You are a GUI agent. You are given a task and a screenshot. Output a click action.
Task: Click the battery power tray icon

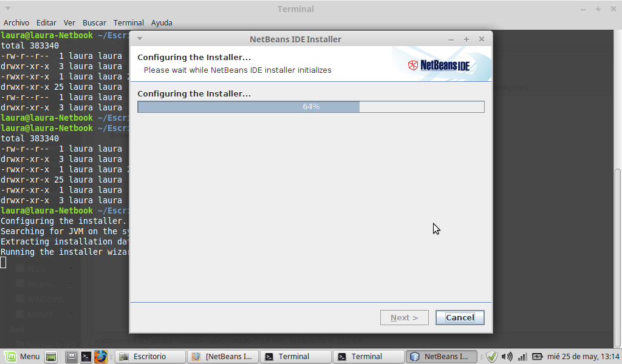[x=537, y=357]
